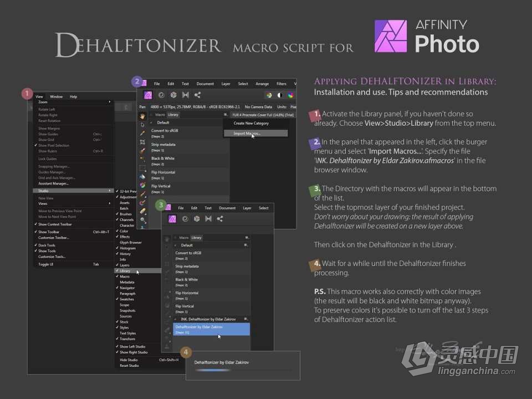Run Strip metadata macro in upper window
This screenshot has width=532, height=399.
tap(189, 147)
